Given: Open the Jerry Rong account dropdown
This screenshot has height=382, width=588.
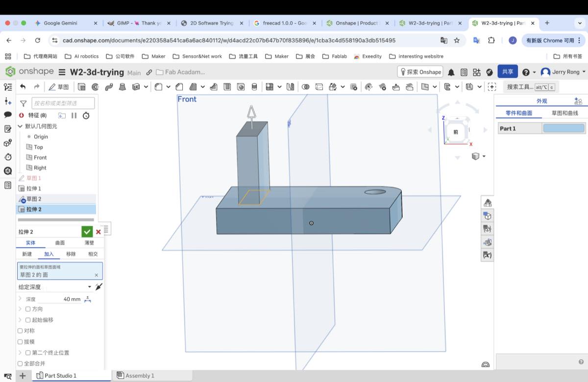Looking at the screenshot, I should tap(563, 72).
